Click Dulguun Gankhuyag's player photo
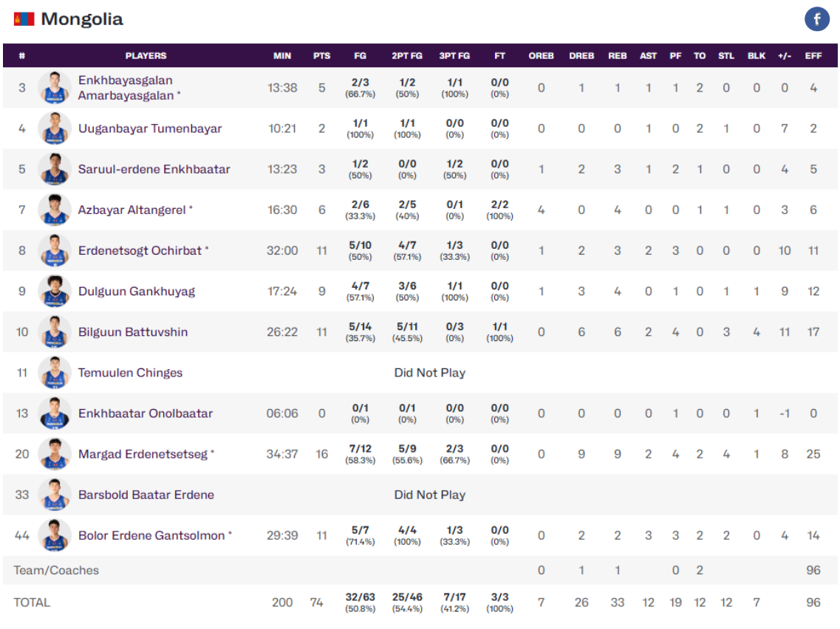 point(55,292)
